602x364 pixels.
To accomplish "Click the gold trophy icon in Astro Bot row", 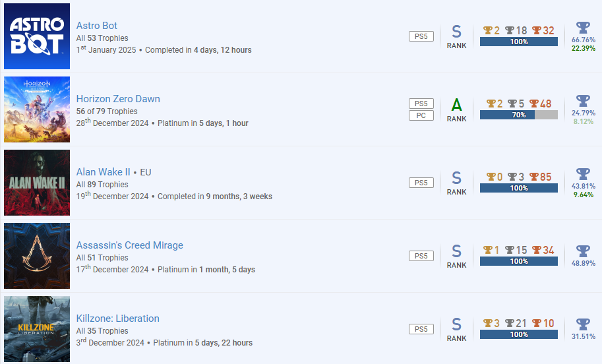I will [x=487, y=30].
